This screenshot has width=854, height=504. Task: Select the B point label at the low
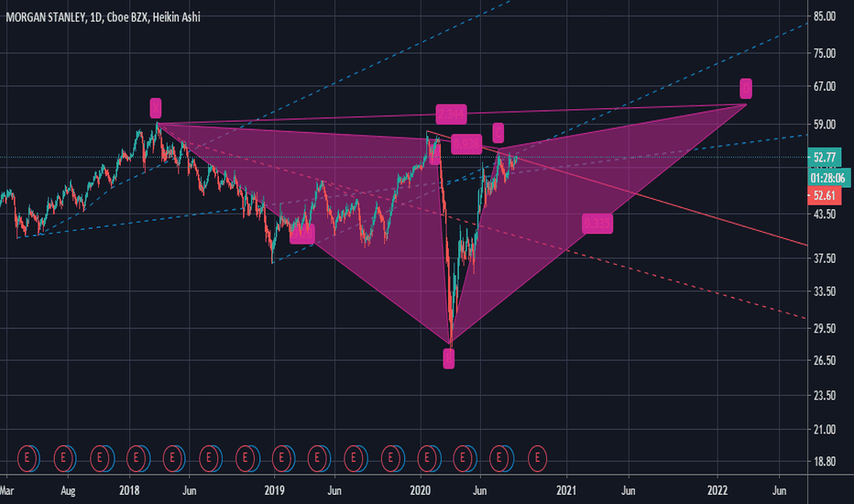click(x=448, y=358)
